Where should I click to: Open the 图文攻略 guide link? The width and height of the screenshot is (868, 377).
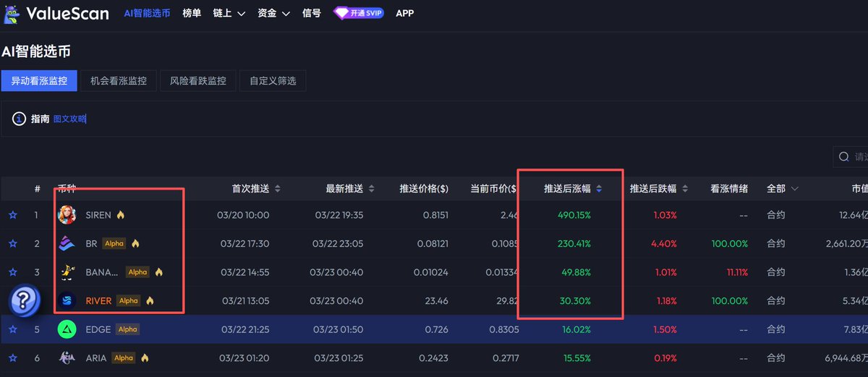coord(69,119)
